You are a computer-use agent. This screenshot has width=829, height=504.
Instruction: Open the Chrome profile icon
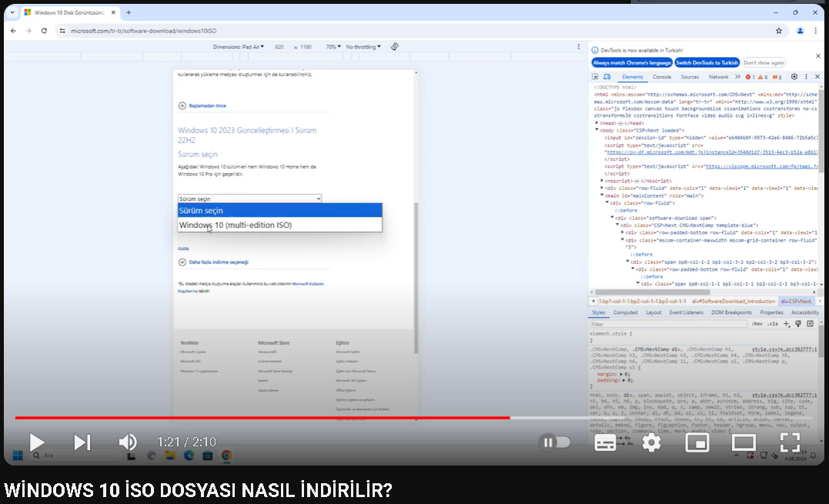800,31
